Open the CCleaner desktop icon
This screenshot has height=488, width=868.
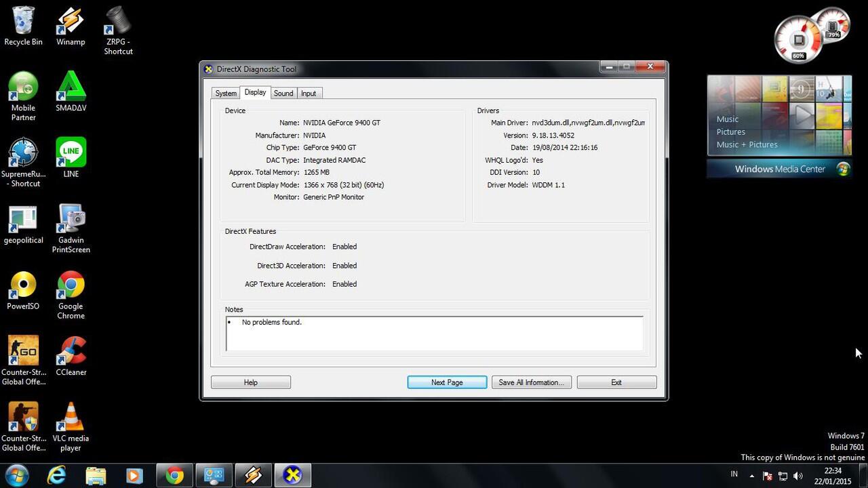coord(71,355)
